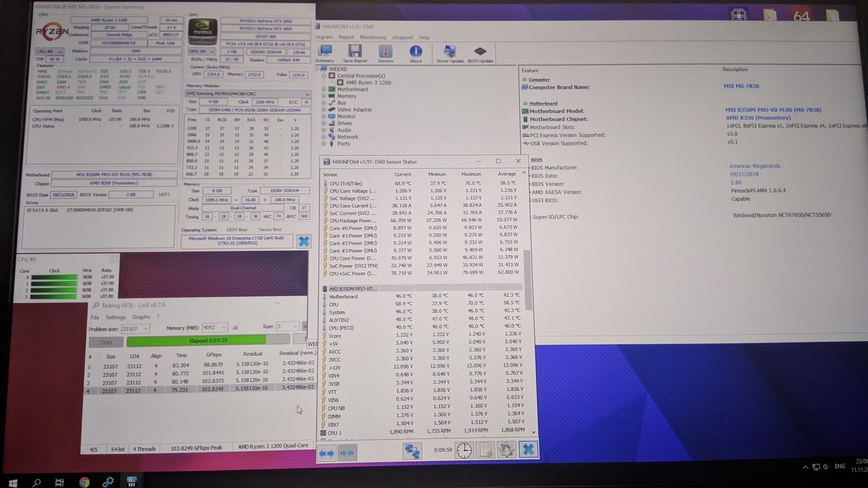Image resolution: width=868 pixels, height=488 pixels.
Task: Click the All memory button in LinX
Action: (x=235, y=327)
